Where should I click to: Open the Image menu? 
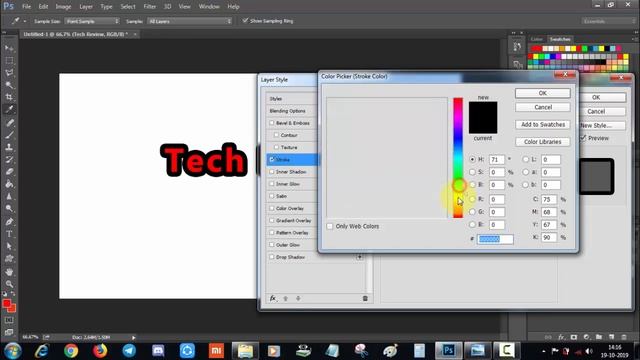coord(63,7)
